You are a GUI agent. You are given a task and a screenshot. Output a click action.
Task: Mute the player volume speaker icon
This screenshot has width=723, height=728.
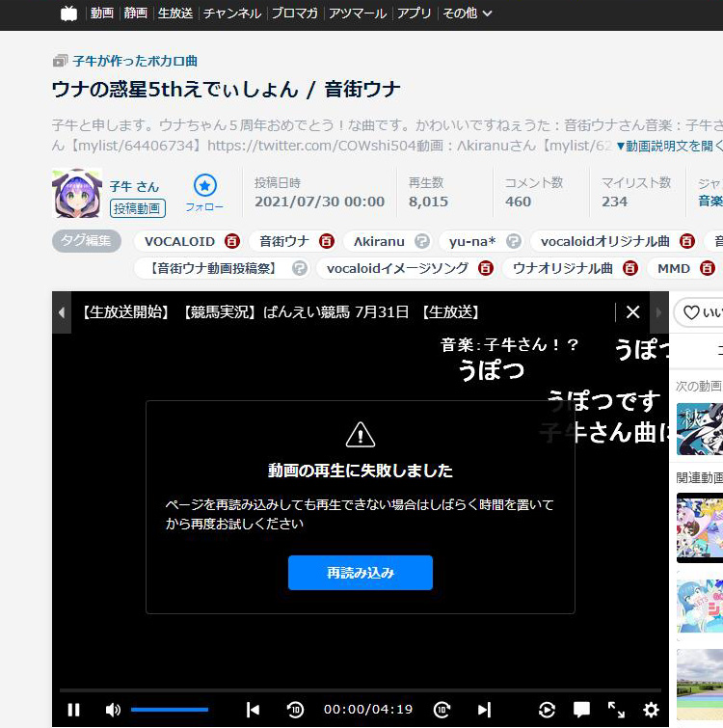click(113, 710)
